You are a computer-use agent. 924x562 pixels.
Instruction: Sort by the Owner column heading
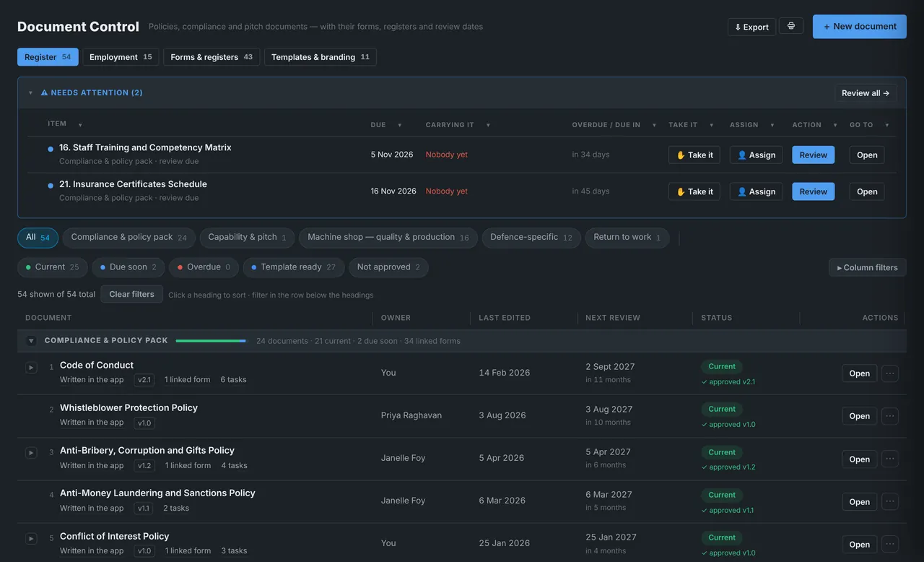(396, 318)
